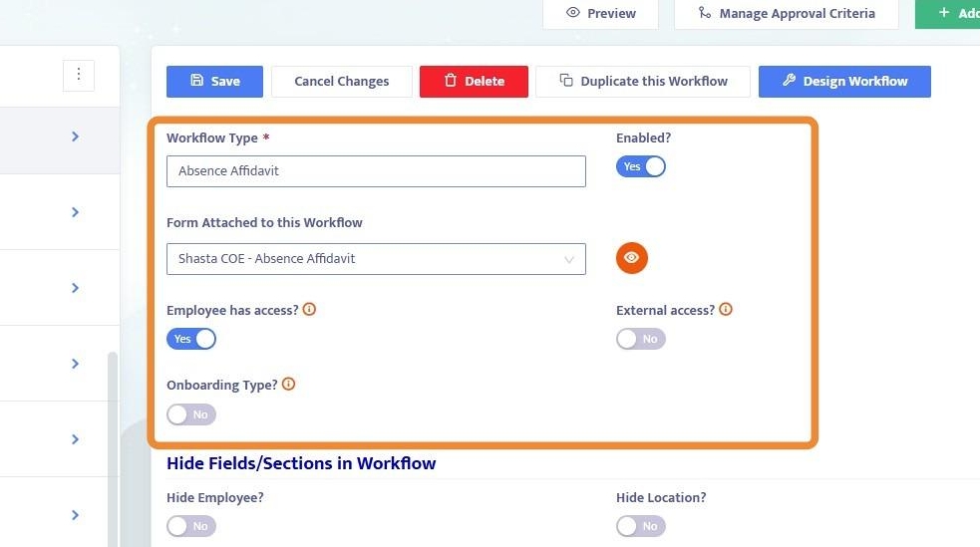Disable the Employee has access toggle
The width and height of the screenshot is (980, 547).
pos(191,339)
